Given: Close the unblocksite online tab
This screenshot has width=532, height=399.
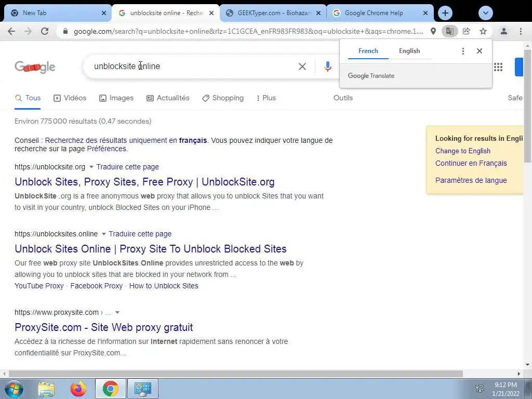Looking at the screenshot, I should 211,13.
